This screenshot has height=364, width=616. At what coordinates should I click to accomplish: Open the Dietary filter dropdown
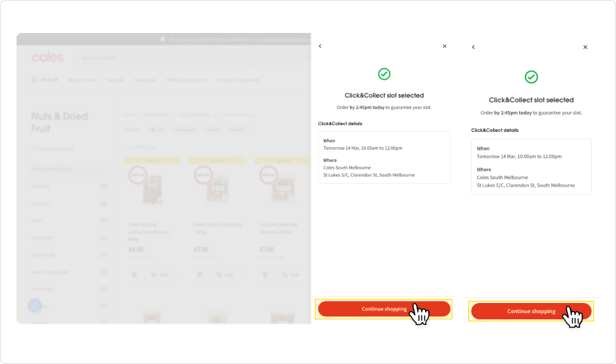tap(237, 130)
